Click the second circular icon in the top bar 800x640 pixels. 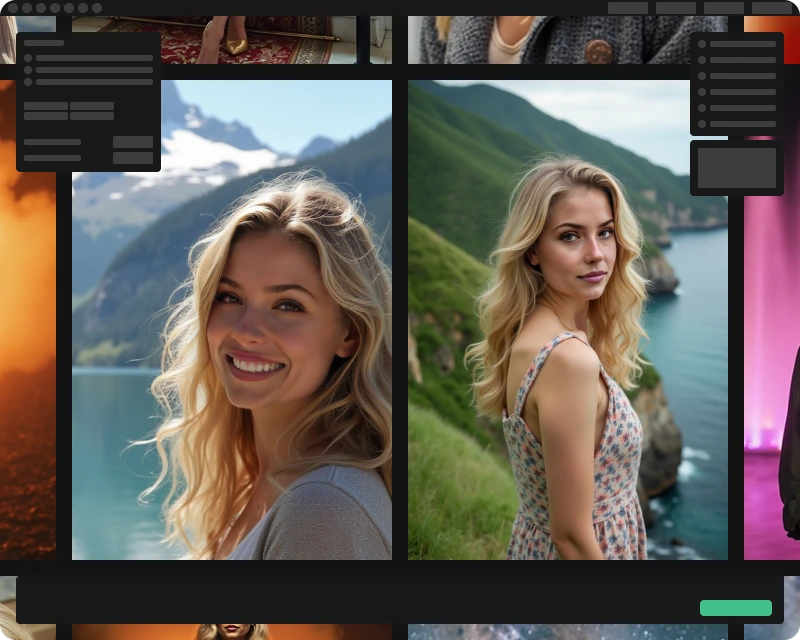27,8
